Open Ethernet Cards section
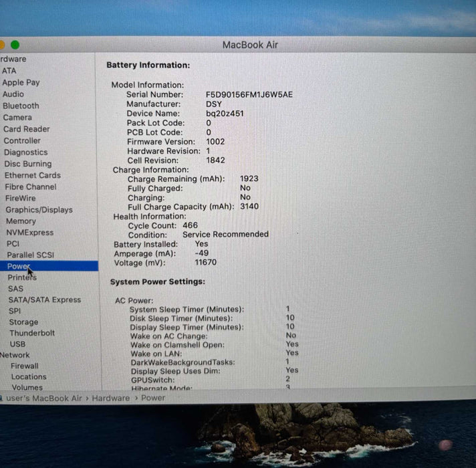The image size is (476, 468). [x=33, y=175]
